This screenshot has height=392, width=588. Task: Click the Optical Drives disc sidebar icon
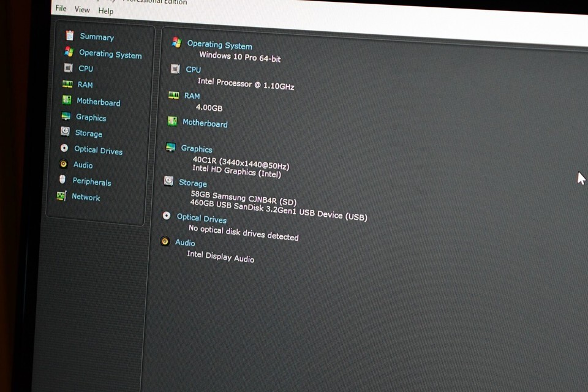[x=64, y=148]
